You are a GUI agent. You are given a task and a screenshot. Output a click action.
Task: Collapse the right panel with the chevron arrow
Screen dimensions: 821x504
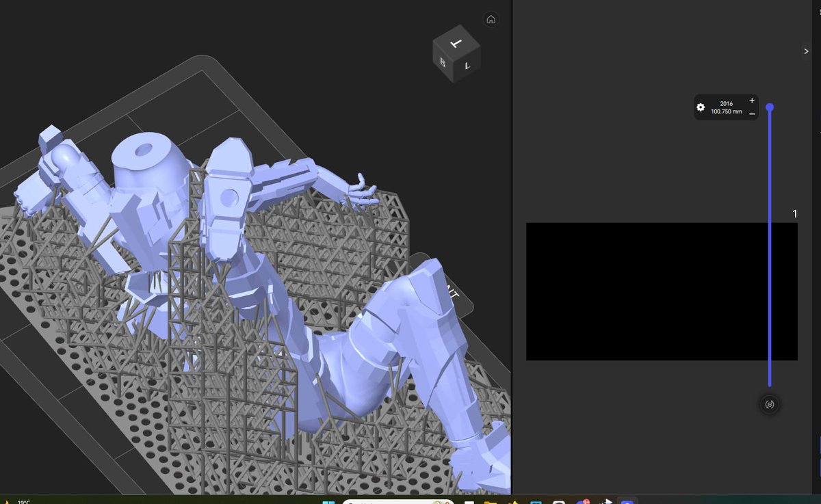806,51
